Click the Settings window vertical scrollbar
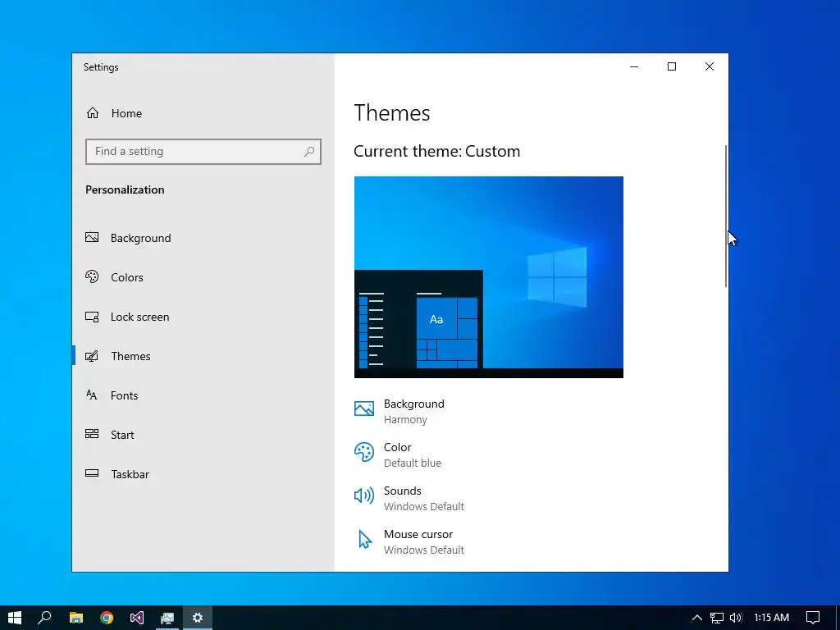The height and width of the screenshot is (630, 840). pyautogui.click(x=726, y=216)
